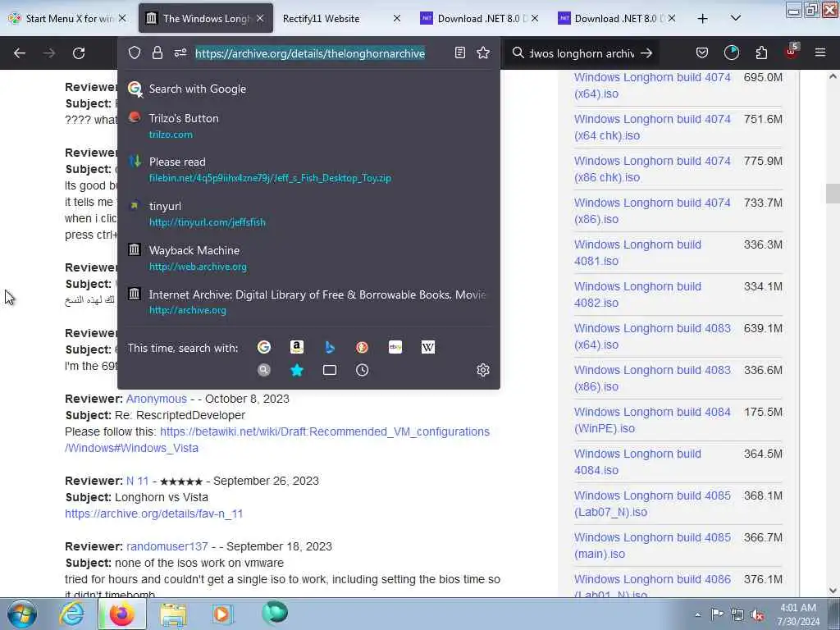Close the Windows Longhorn tab

(260, 18)
